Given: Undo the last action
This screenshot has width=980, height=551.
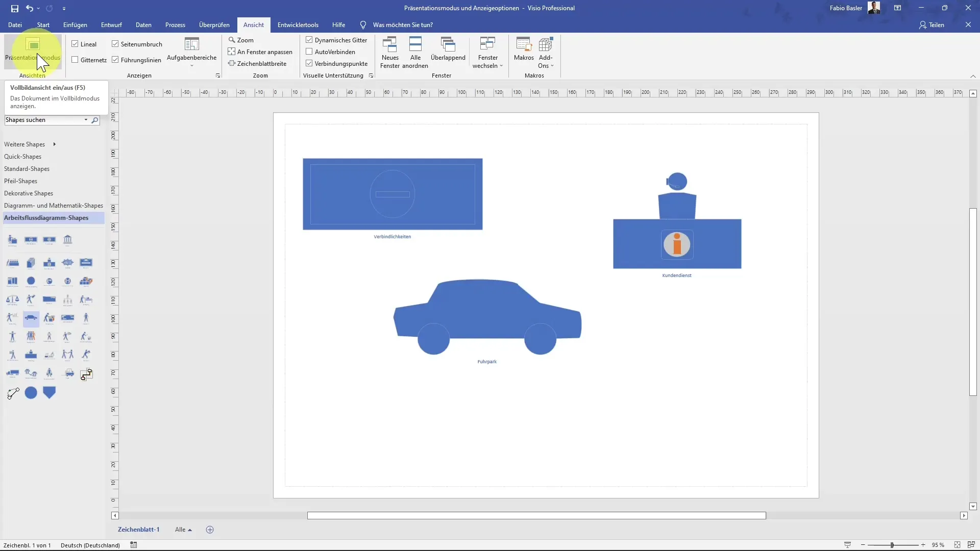Looking at the screenshot, I should point(30,8).
